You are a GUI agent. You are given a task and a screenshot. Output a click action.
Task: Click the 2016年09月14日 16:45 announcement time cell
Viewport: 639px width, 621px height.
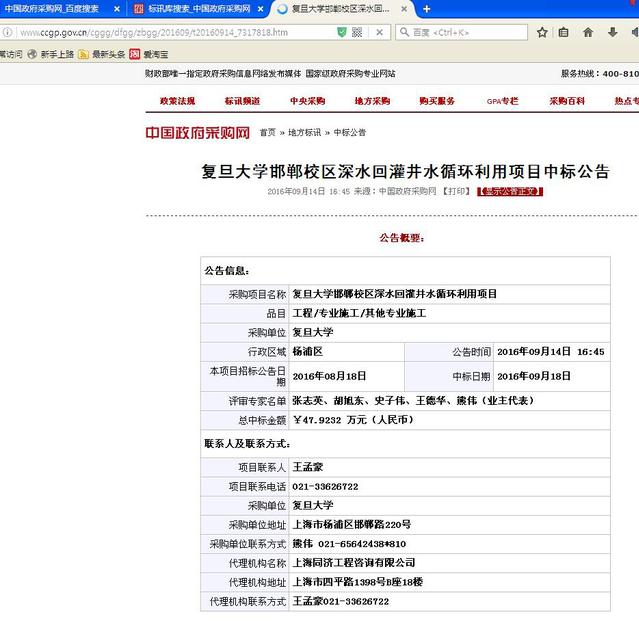coord(551,352)
